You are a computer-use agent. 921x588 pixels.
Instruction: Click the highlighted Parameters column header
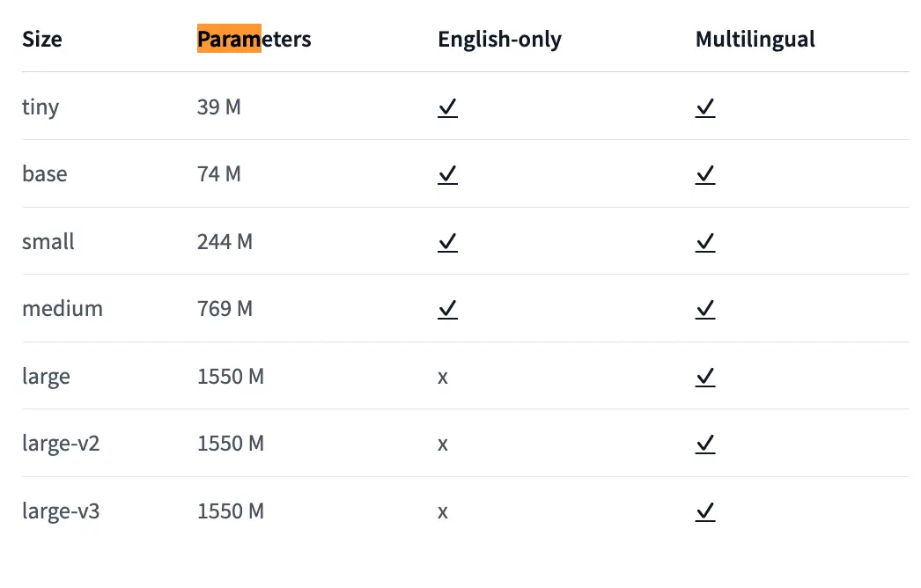(x=254, y=40)
